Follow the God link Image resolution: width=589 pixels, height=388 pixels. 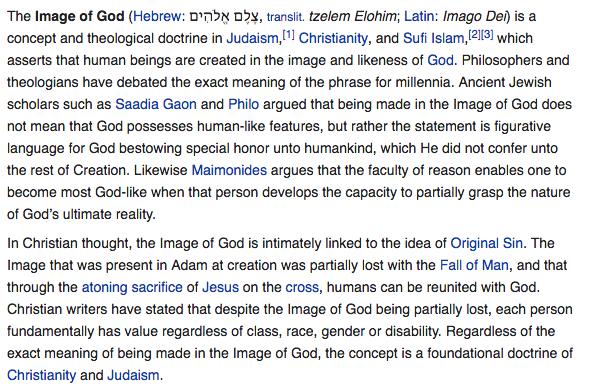pyautogui.click(x=440, y=60)
